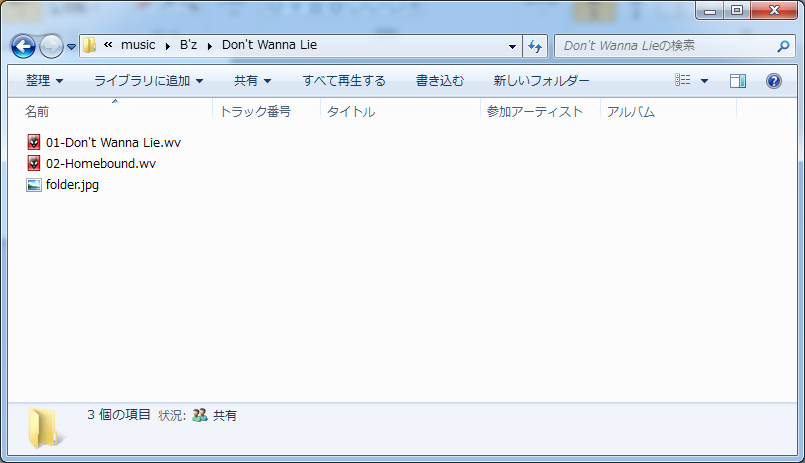Close the Explorer window
805x463 pixels.
coord(774,10)
